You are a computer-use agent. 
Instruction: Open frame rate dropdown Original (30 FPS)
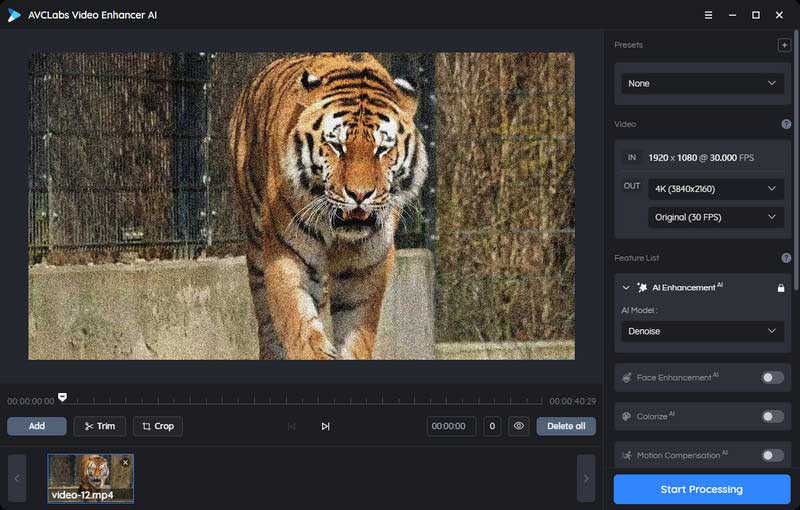coord(715,217)
